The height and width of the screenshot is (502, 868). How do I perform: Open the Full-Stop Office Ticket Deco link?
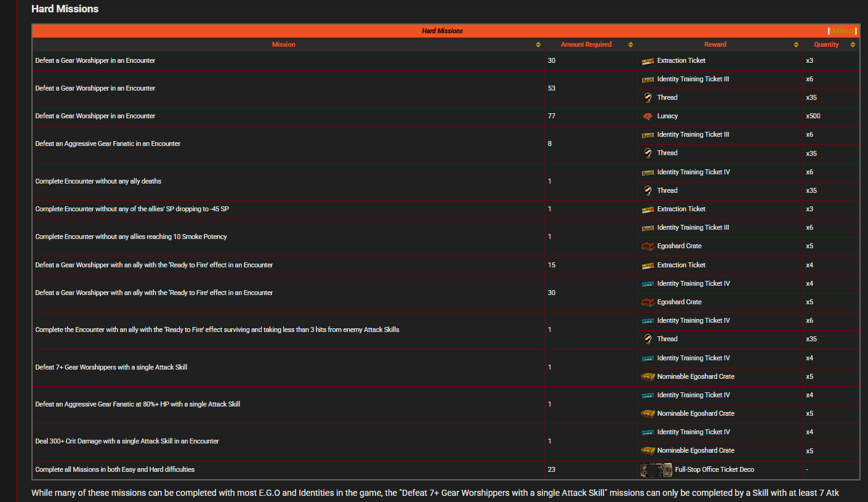click(x=715, y=470)
